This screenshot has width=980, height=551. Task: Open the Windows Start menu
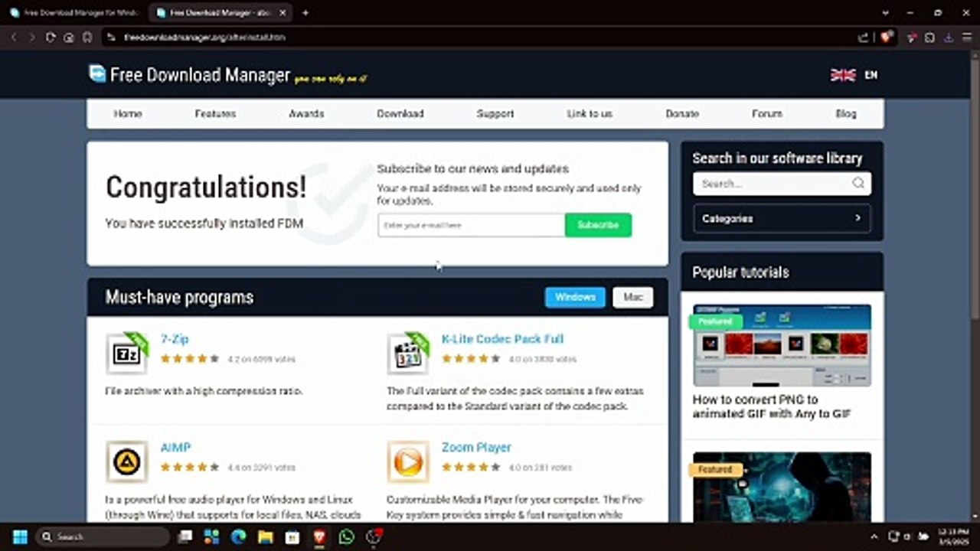pos(20,536)
